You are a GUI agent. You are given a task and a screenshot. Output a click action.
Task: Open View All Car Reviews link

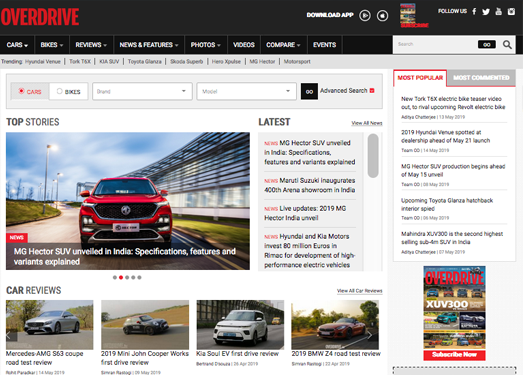360,291
